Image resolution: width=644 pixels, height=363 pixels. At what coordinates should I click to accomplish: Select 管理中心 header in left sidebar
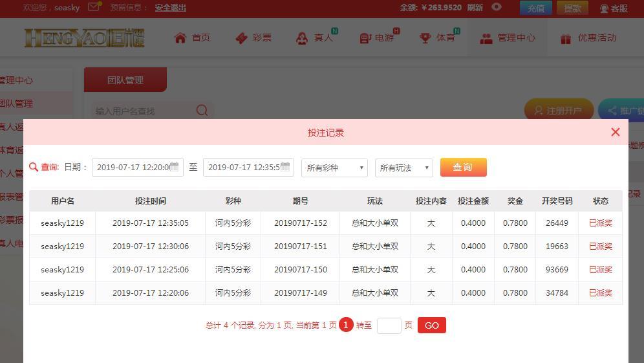(x=16, y=80)
